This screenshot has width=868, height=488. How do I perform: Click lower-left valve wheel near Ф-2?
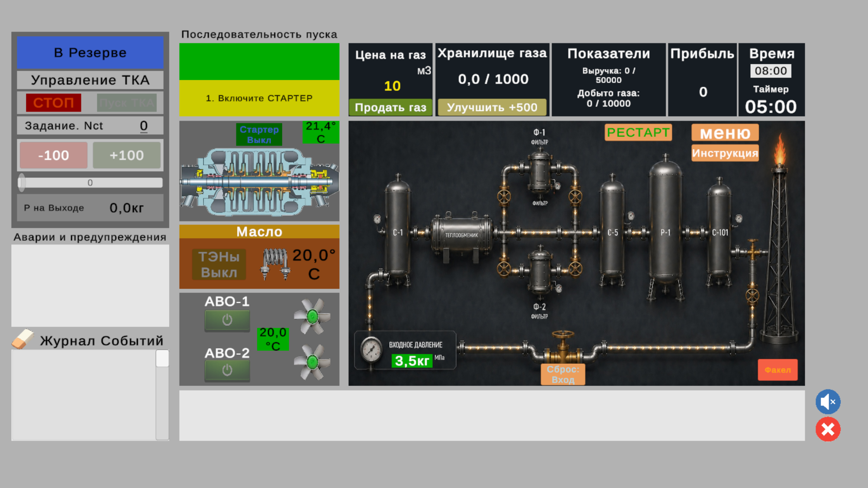[504, 269]
